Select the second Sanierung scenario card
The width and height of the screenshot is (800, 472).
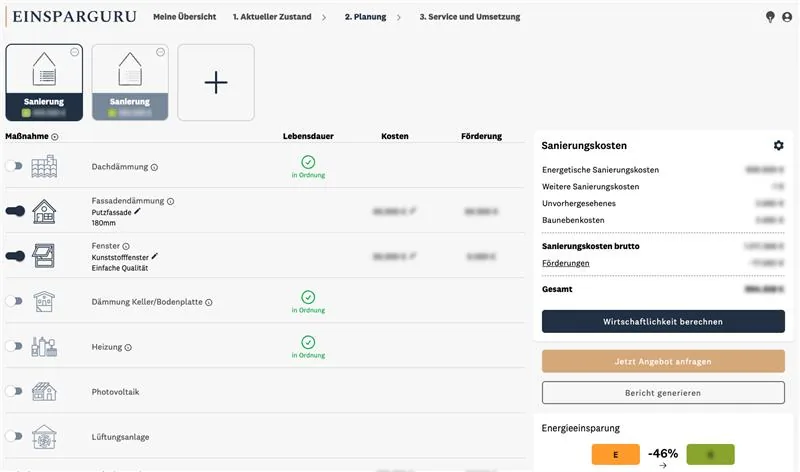[130, 82]
